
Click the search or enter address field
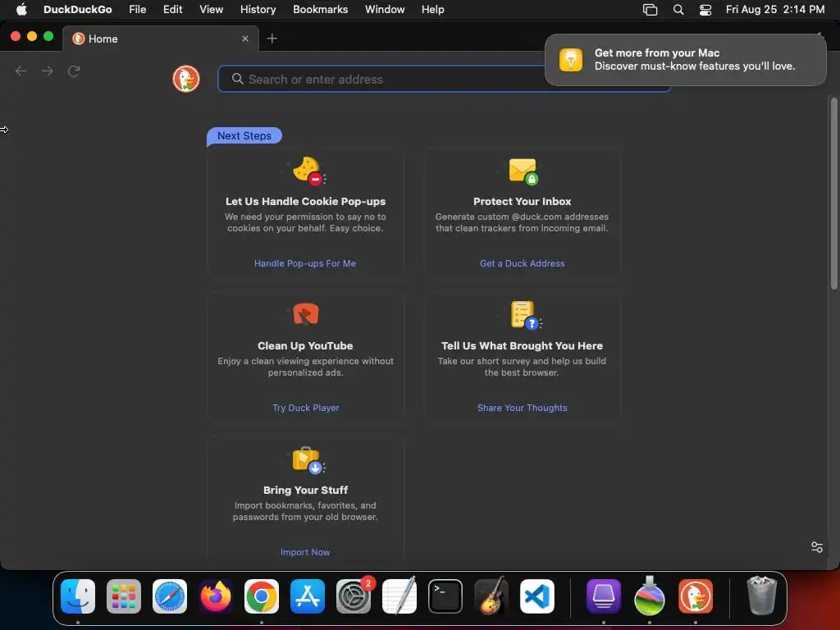pos(444,80)
